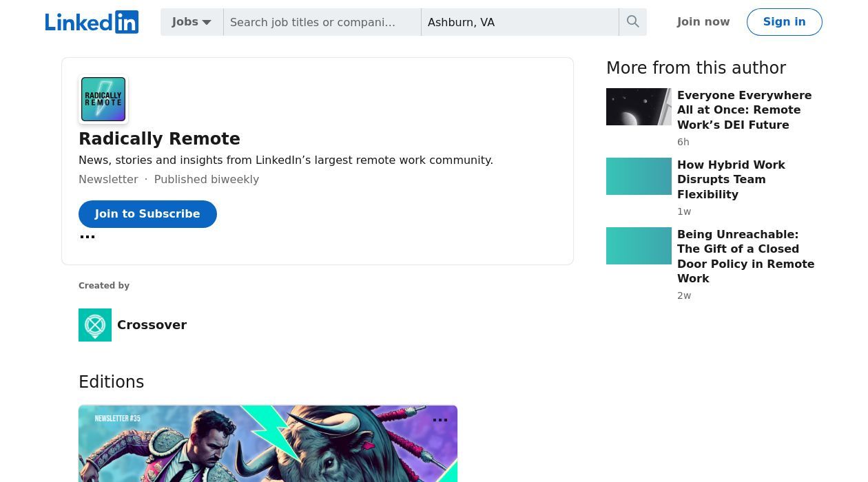Click the Hybrid Work article teal thumbnail
The width and height of the screenshot is (868, 482).
[639, 176]
